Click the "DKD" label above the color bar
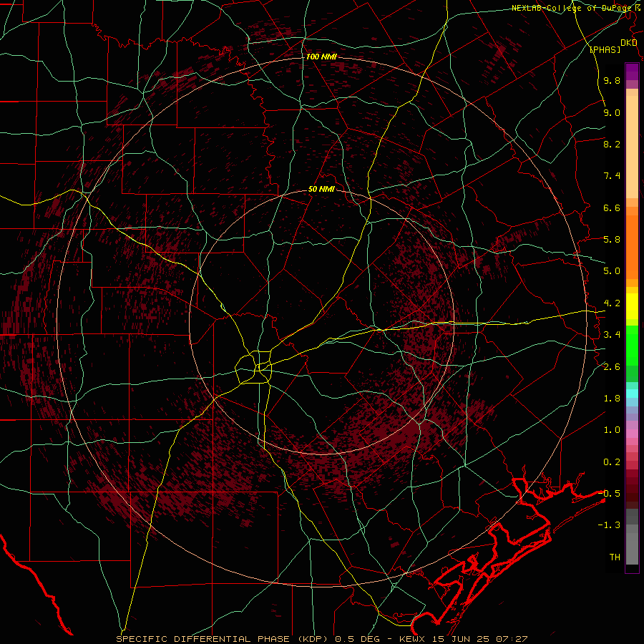This screenshot has height=644, width=644. point(628,43)
